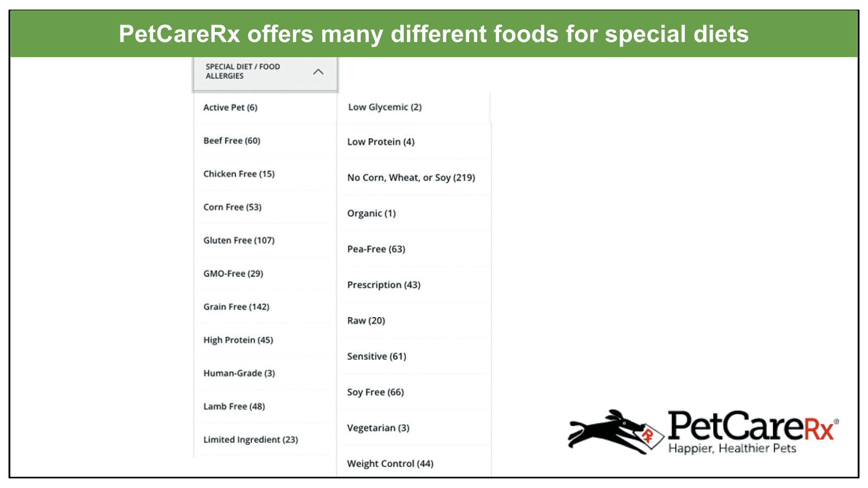Choose the Weight Control filter
The height and width of the screenshot is (488, 868).
pyautogui.click(x=390, y=463)
